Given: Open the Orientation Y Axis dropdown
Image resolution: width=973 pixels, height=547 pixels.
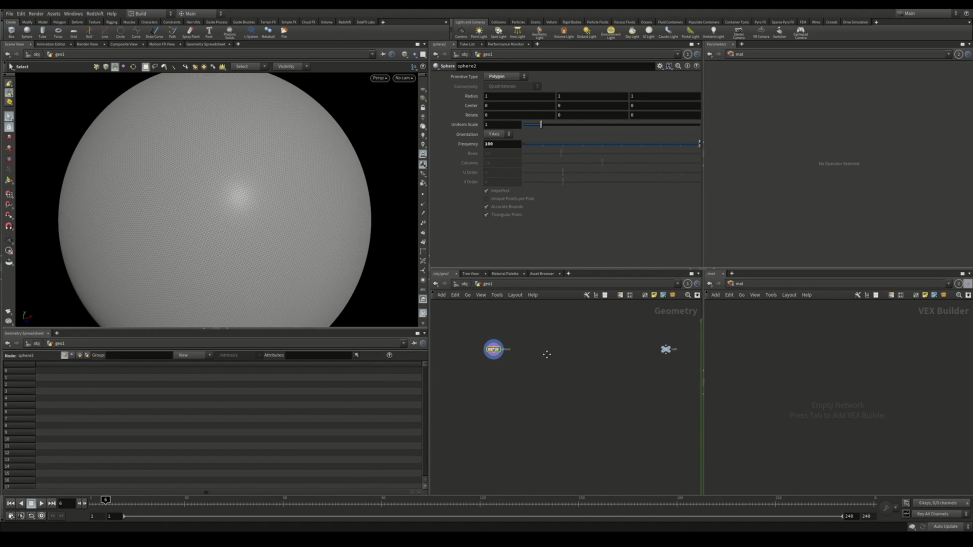Looking at the screenshot, I should (498, 134).
